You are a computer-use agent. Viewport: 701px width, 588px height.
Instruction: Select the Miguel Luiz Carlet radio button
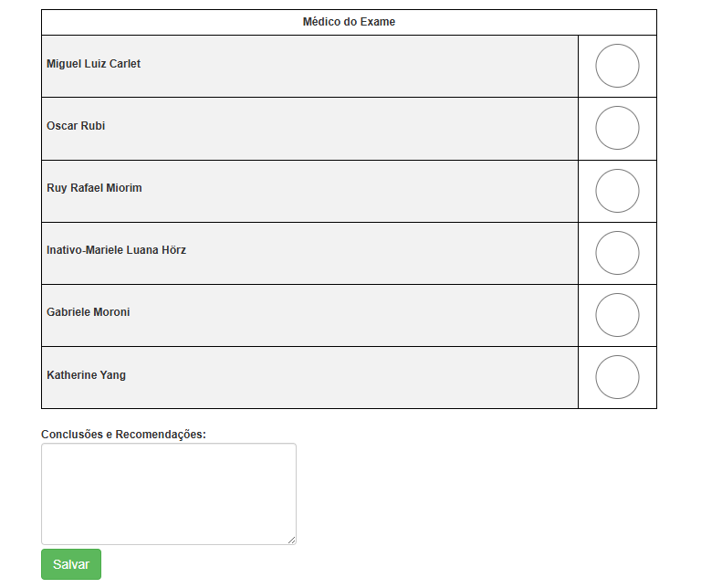[617, 66]
